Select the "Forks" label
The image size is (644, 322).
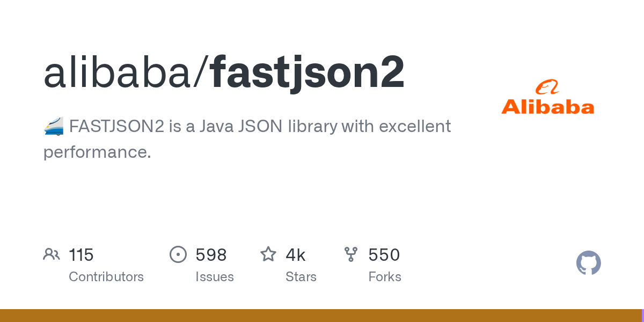pyautogui.click(x=385, y=277)
